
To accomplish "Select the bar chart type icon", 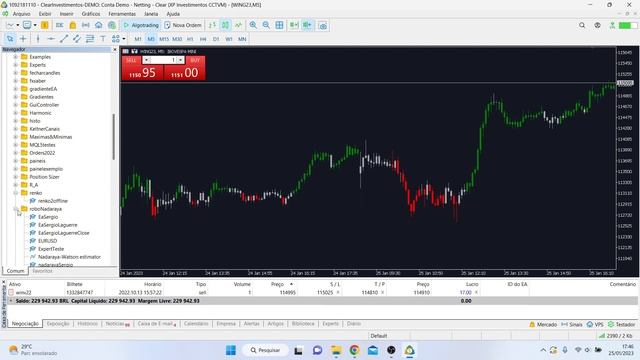I will (x=212, y=25).
